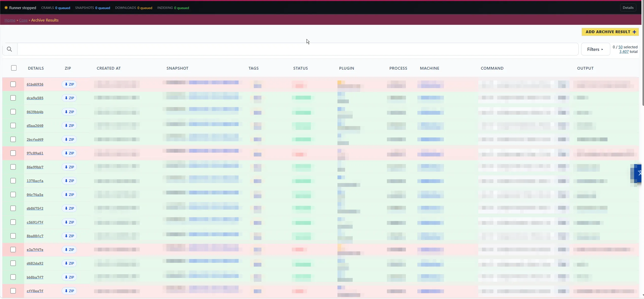Image resolution: width=644 pixels, height=299 pixels.
Task: Check the box for row 61bd6936
Action: tap(13, 84)
